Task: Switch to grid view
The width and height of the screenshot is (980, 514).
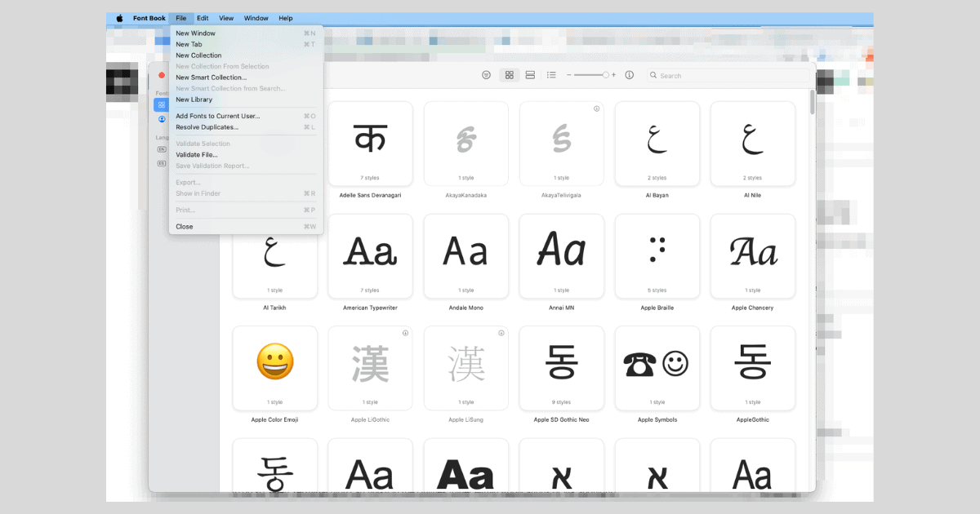Action: [x=510, y=75]
